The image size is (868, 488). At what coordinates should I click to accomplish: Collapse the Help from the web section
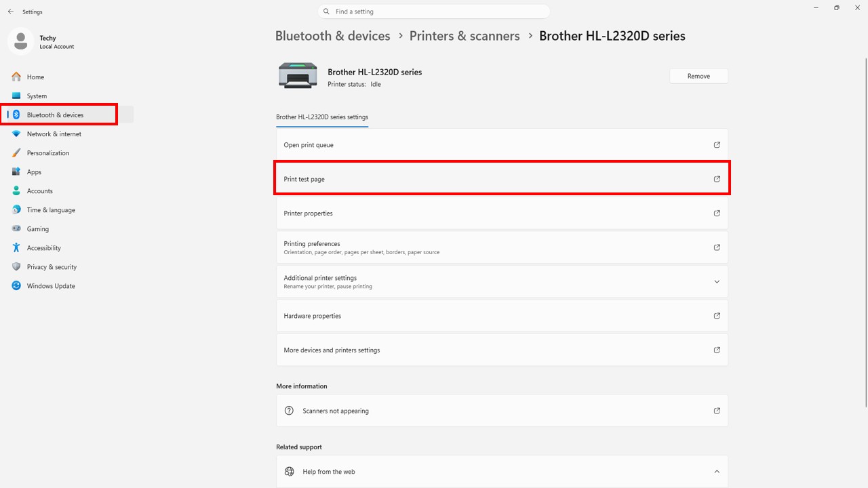click(717, 471)
